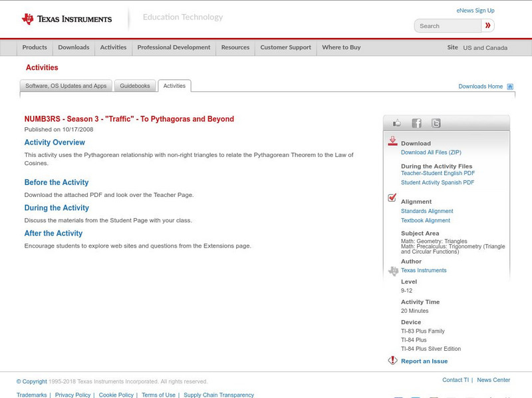
Task: Click into the Search input field
Action: (448, 26)
